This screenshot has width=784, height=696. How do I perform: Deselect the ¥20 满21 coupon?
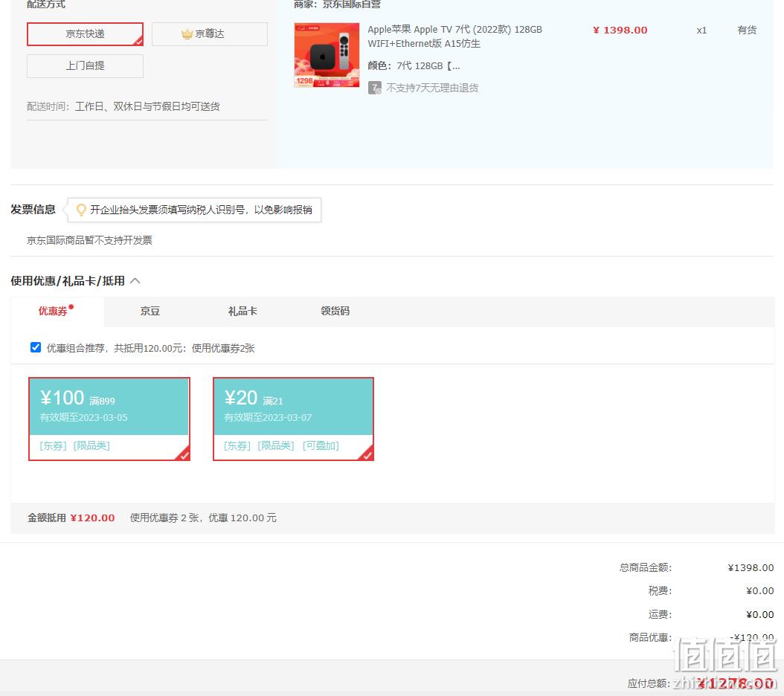tap(294, 419)
